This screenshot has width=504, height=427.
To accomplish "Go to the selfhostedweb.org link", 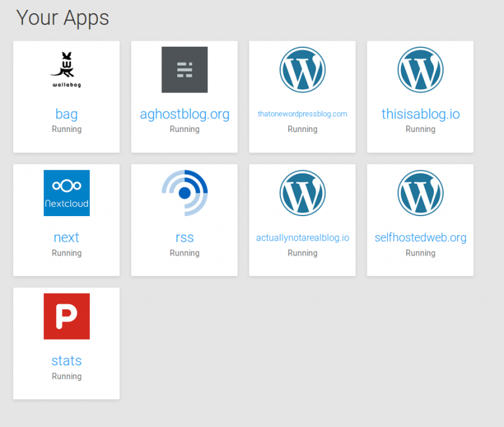I will click(421, 237).
